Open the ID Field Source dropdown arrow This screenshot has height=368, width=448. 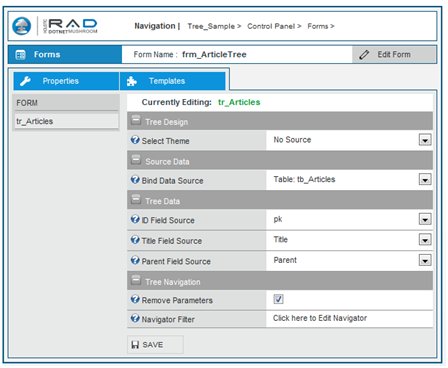pyautogui.click(x=425, y=219)
